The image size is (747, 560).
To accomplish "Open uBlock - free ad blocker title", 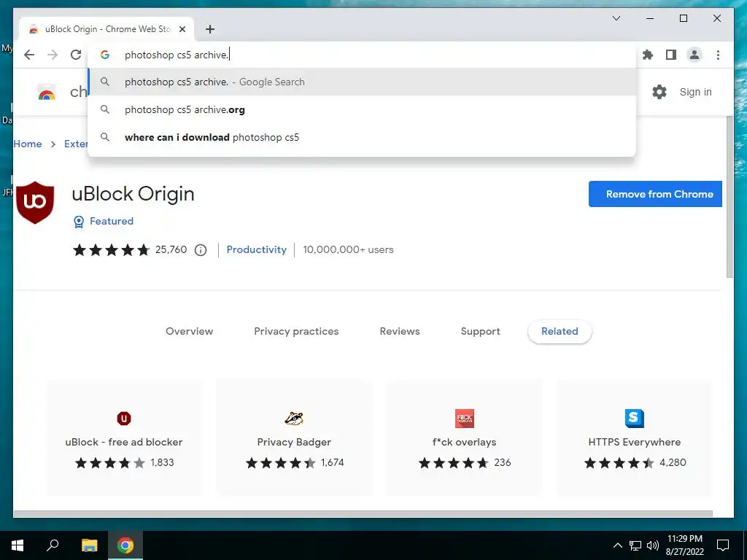I will pyautogui.click(x=124, y=442).
